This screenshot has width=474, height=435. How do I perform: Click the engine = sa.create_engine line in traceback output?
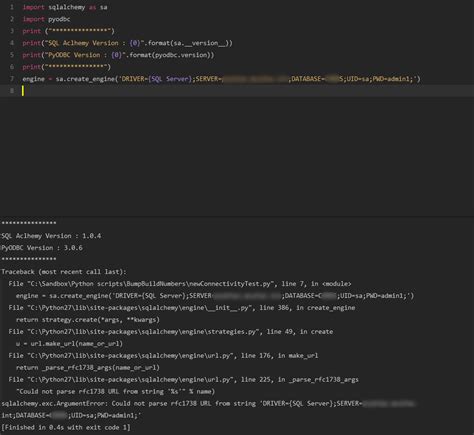pos(215,296)
